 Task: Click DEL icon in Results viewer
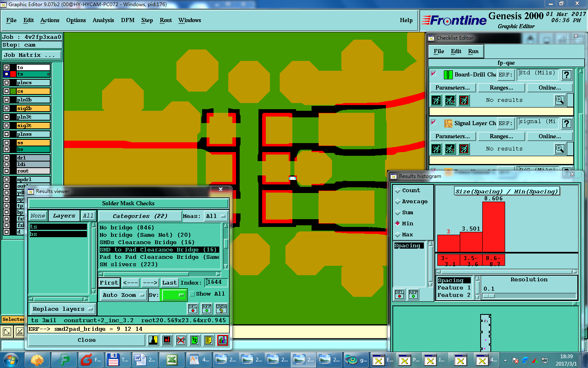(x=193, y=308)
